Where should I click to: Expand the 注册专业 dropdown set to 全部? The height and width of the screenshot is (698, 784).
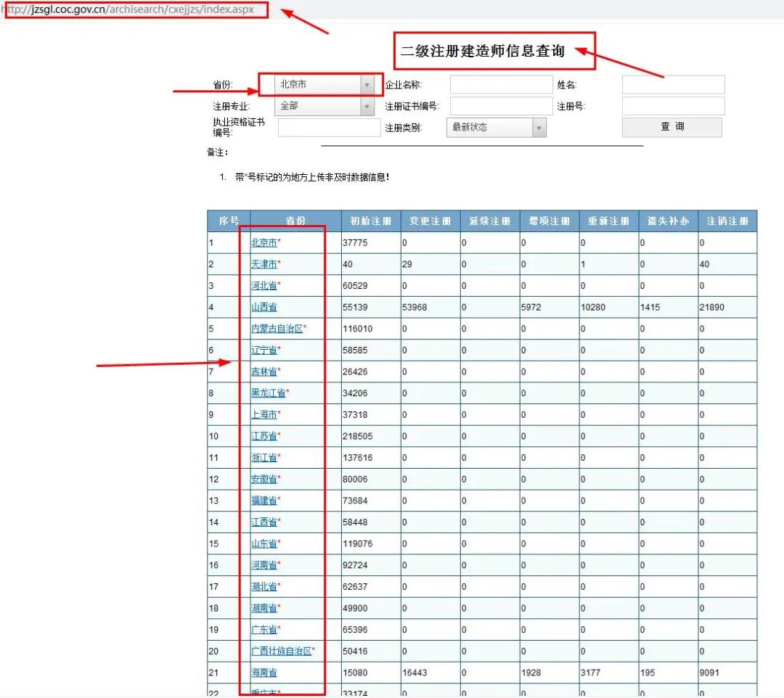324,106
